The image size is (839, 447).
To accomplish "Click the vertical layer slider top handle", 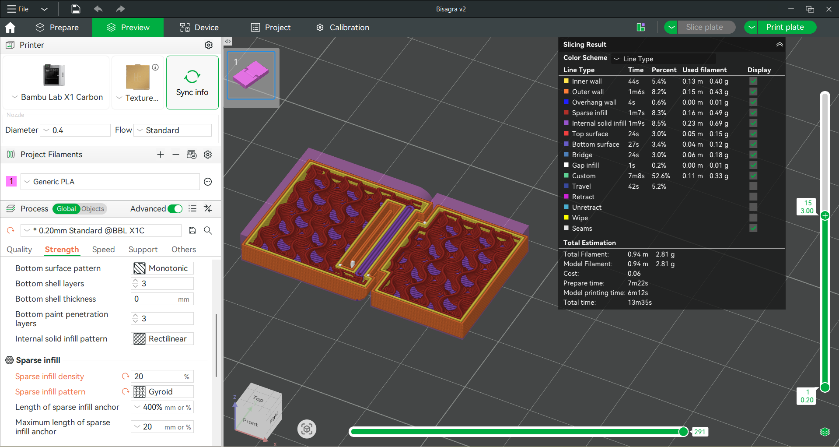I will 825,215.
